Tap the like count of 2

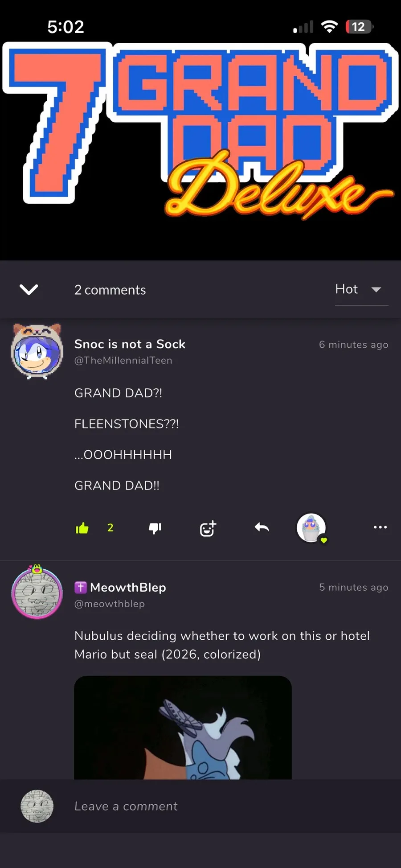coord(110,528)
